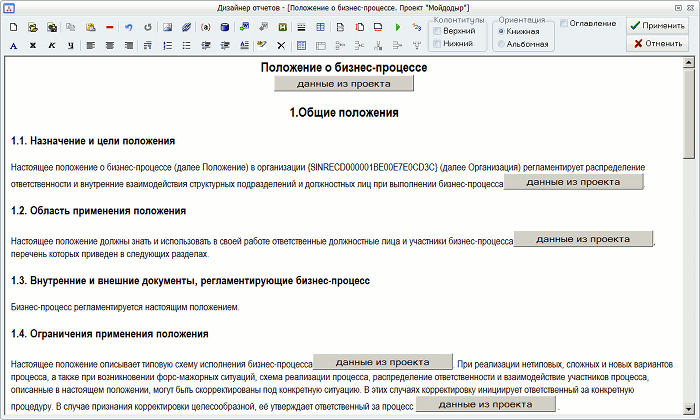Toggle bold formatting (Ж)
The width and height of the screenshot is (700, 420).
33,46
